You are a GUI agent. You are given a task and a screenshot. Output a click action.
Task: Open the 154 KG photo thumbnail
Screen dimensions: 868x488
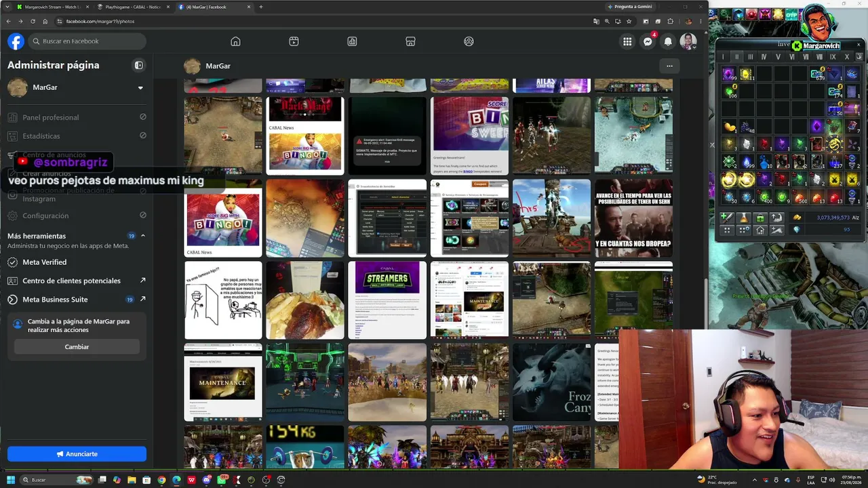click(305, 447)
